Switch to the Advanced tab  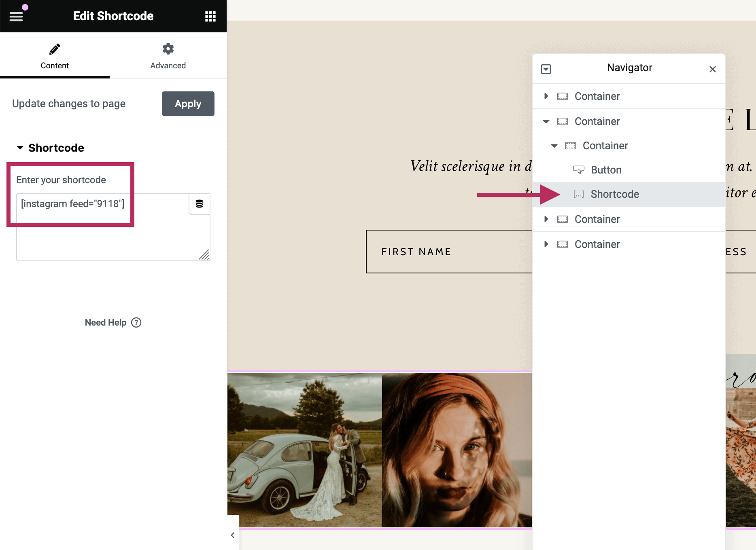point(168,56)
